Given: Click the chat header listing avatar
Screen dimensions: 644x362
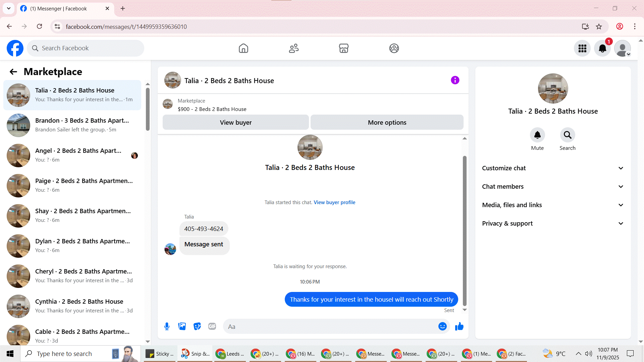Looking at the screenshot, I should (x=173, y=80).
